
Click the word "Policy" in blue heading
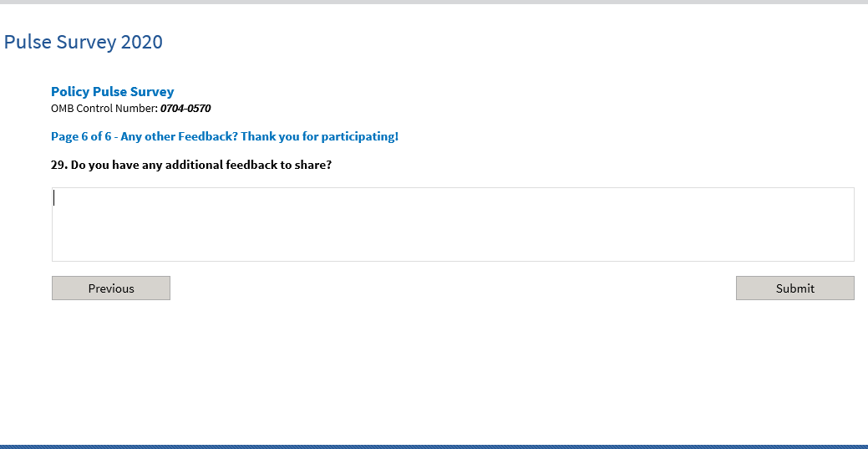tap(70, 92)
